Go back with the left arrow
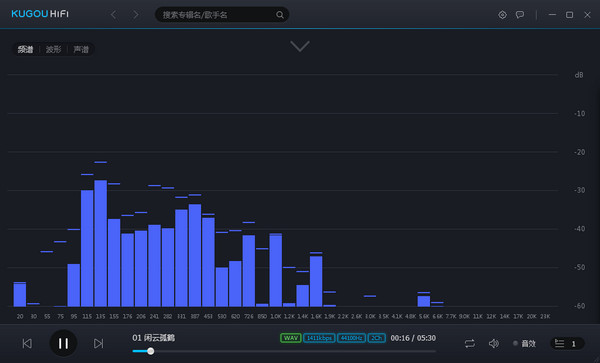Image resolution: width=600 pixels, height=363 pixels. pos(114,15)
